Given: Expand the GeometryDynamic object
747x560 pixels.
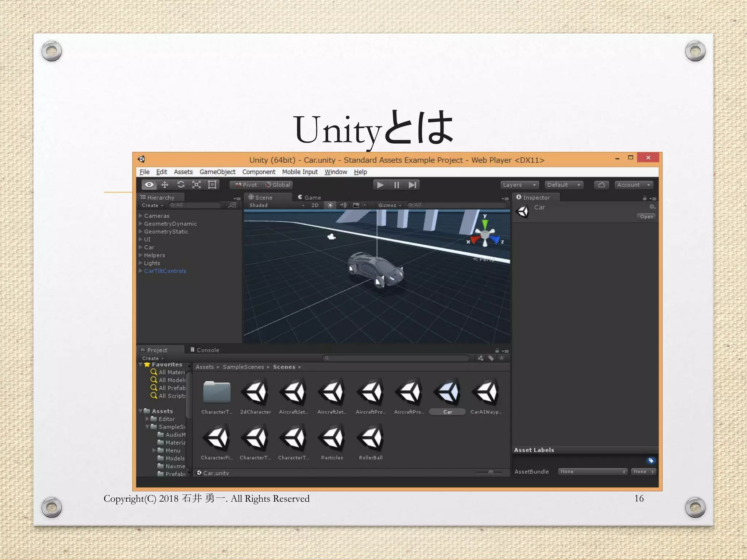Looking at the screenshot, I should click(x=140, y=224).
